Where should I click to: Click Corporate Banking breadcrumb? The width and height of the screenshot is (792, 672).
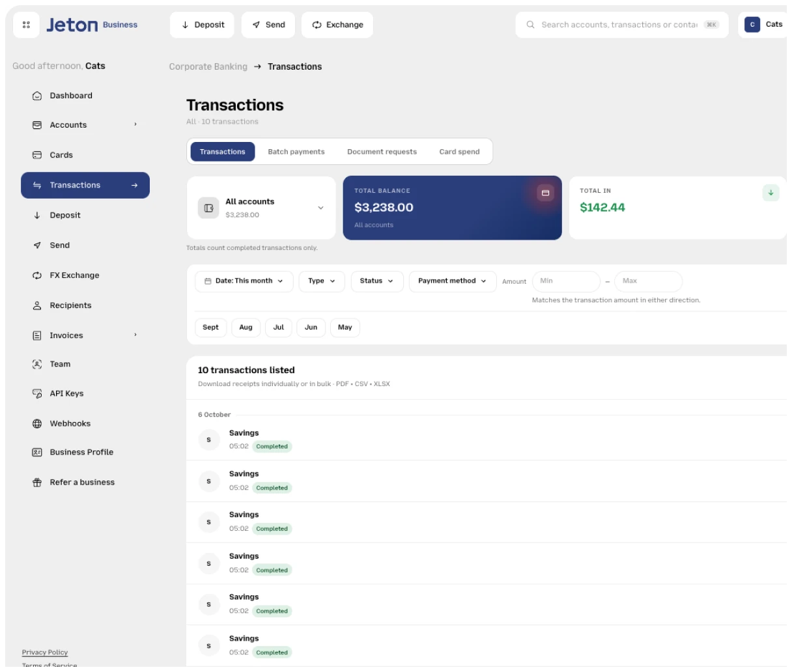[x=208, y=66]
